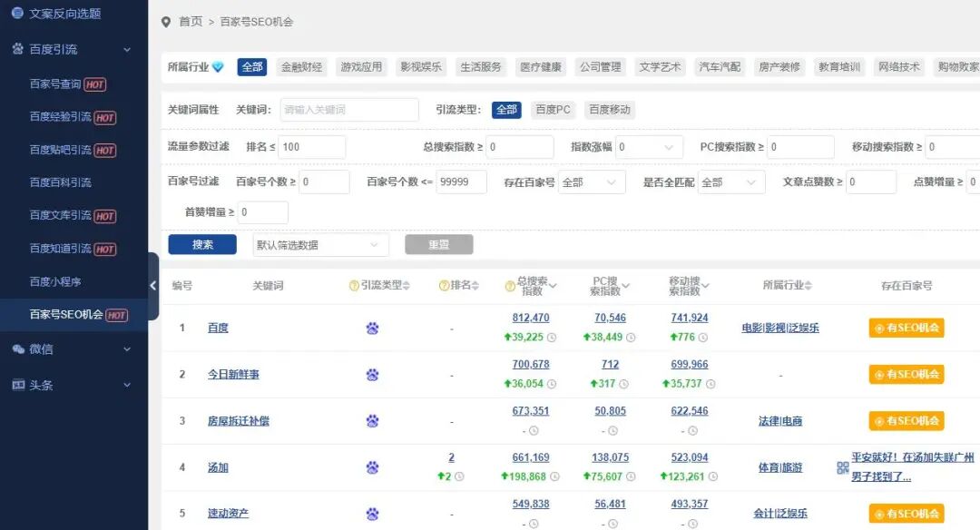The height and width of the screenshot is (530, 980).
Task: Open 百度百科引流 in sidebar
Action: (x=61, y=182)
